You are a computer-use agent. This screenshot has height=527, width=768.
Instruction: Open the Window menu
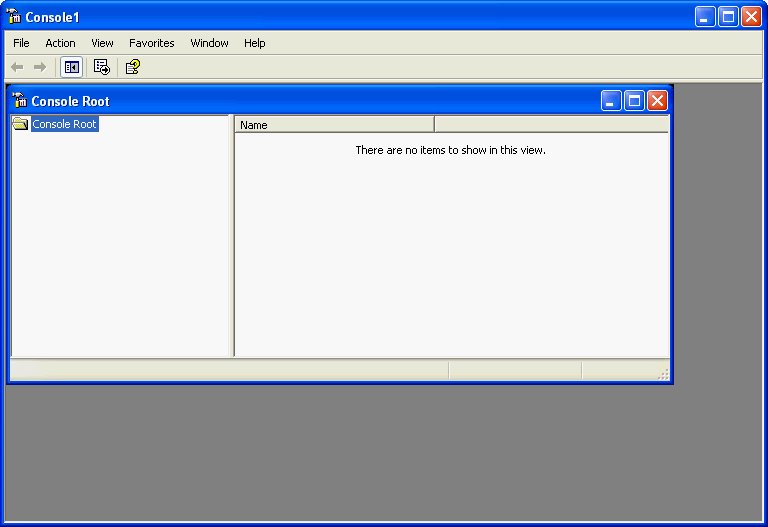tap(209, 43)
